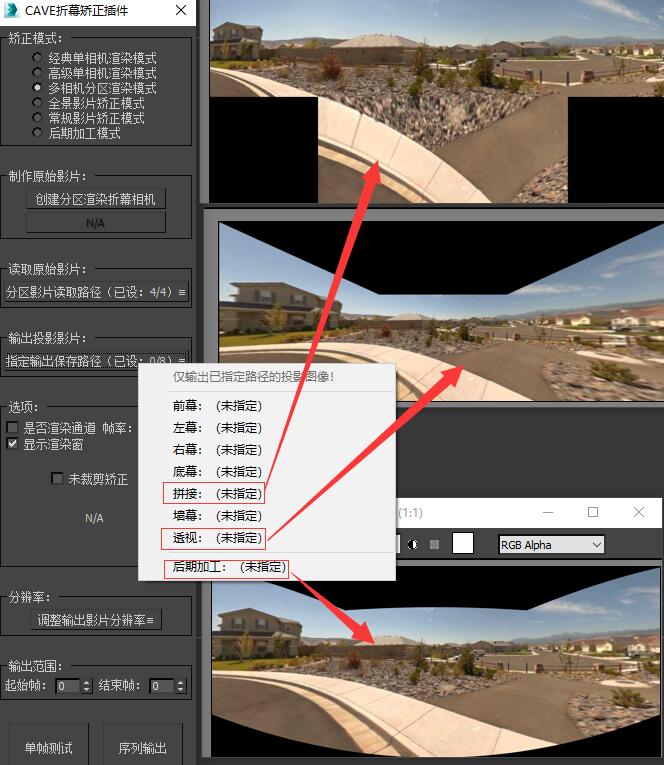Image resolution: width=664 pixels, height=765 pixels.
Task: Maximize the render frame window
Action: click(593, 512)
